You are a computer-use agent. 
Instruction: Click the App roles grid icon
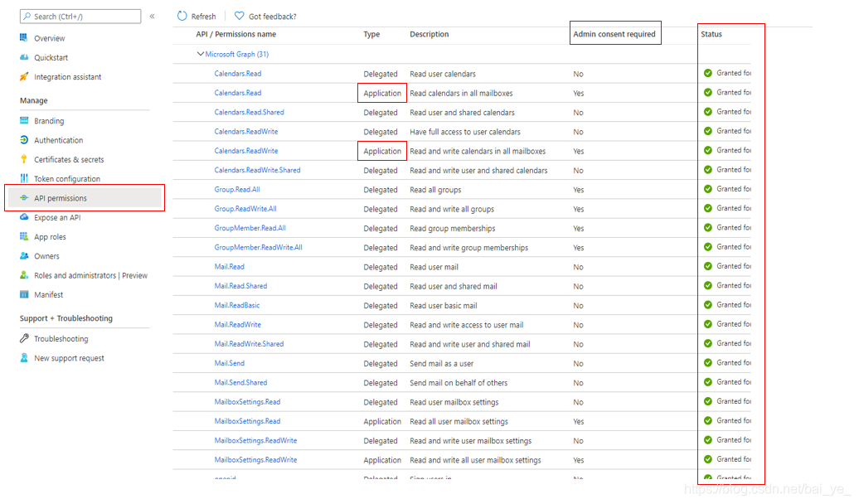click(23, 236)
